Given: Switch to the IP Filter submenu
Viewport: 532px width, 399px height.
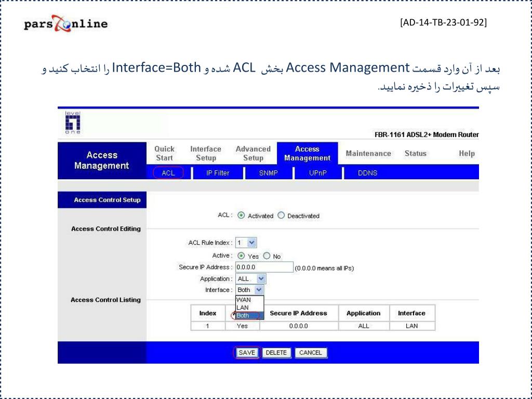Looking at the screenshot, I should 218,172.
